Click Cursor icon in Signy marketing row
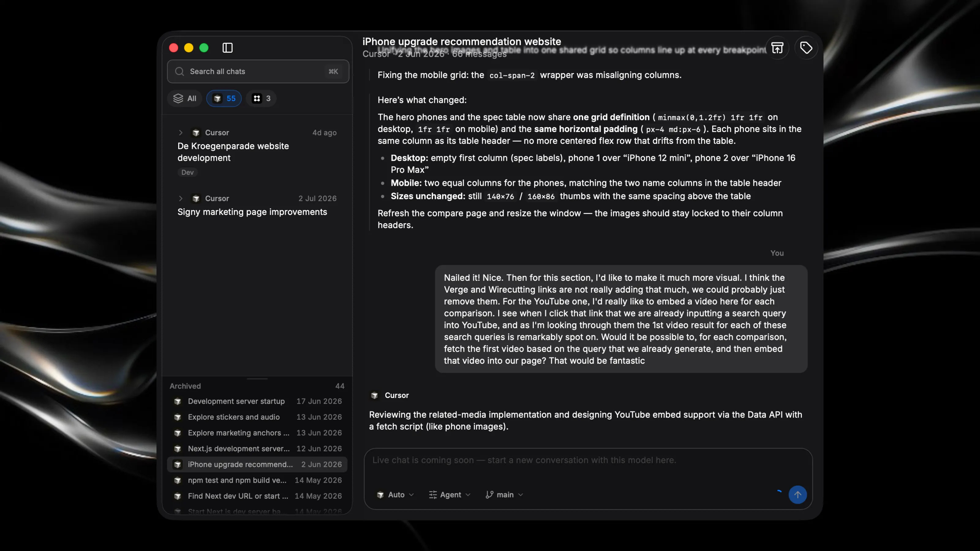This screenshot has height=551, width=980. (196, 198)
